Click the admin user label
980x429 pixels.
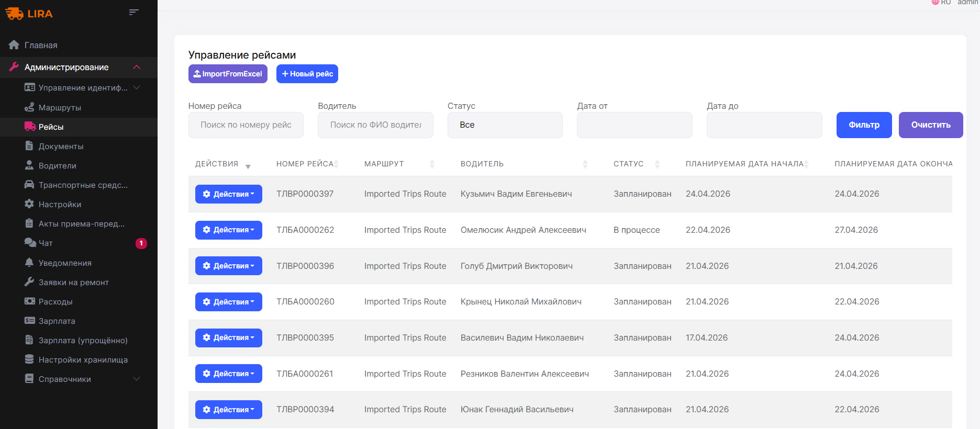point(968,2)
